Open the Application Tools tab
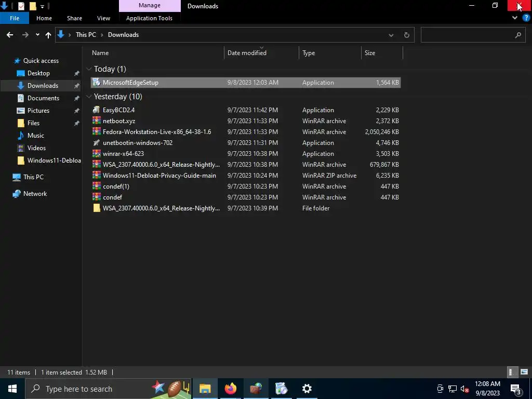This screenshot has width=532, height=399. point(149,18)
